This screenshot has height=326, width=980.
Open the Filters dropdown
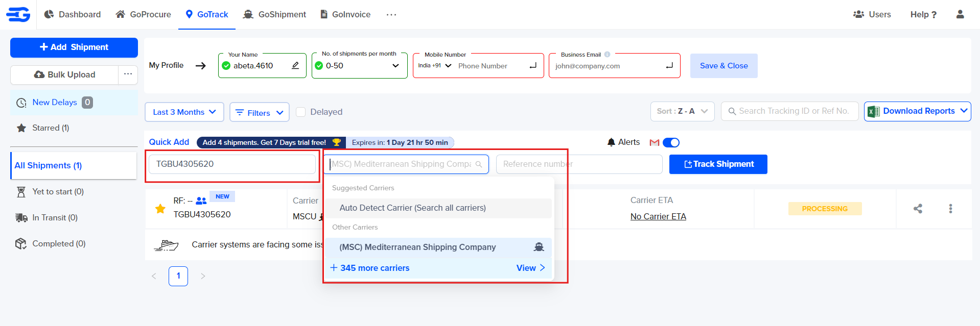coord(260,112)
